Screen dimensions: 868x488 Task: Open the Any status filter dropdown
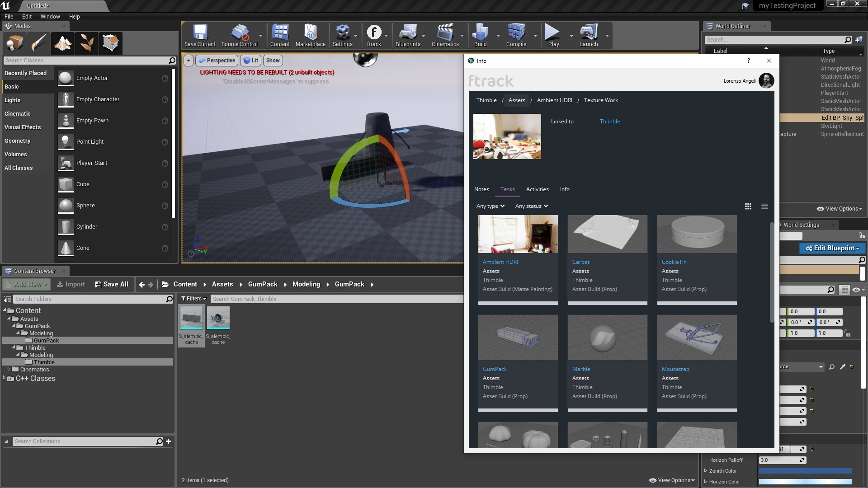[531, 206]
